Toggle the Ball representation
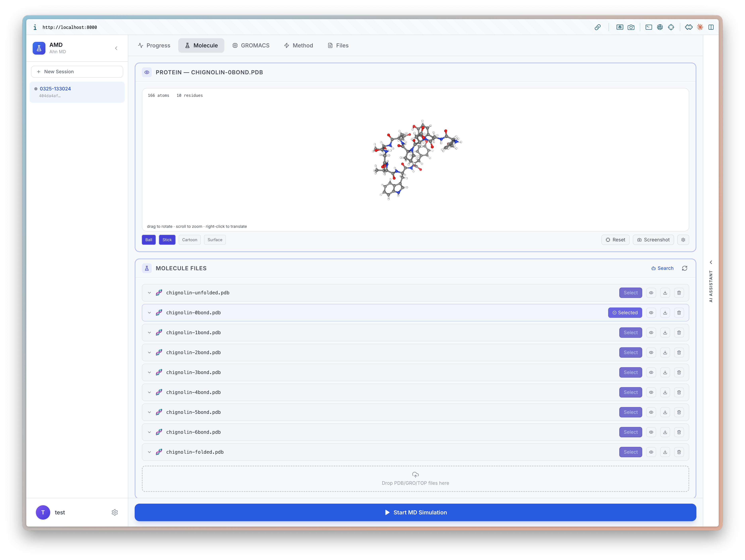The width and height of the screenshot is (745, 560). (149, 240)
